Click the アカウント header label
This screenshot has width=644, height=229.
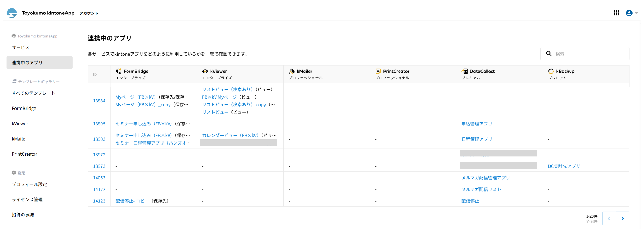[x=89, y=13]
